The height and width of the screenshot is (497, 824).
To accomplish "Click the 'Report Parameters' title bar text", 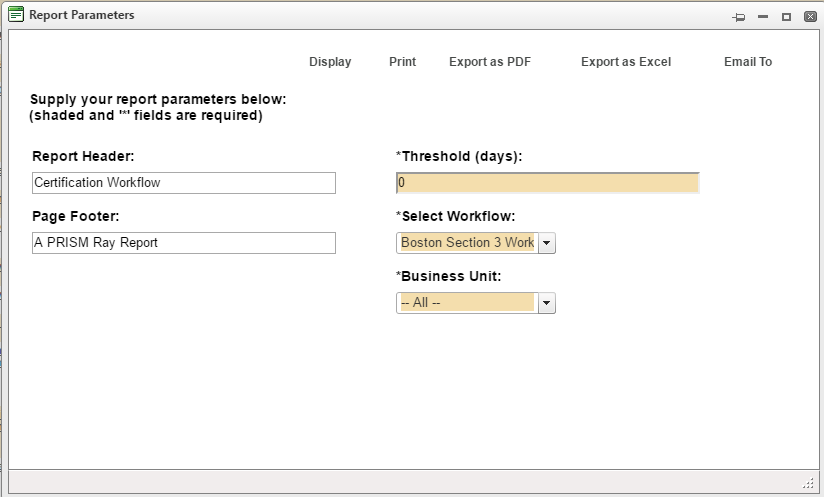I will click(x=82, y=16).
